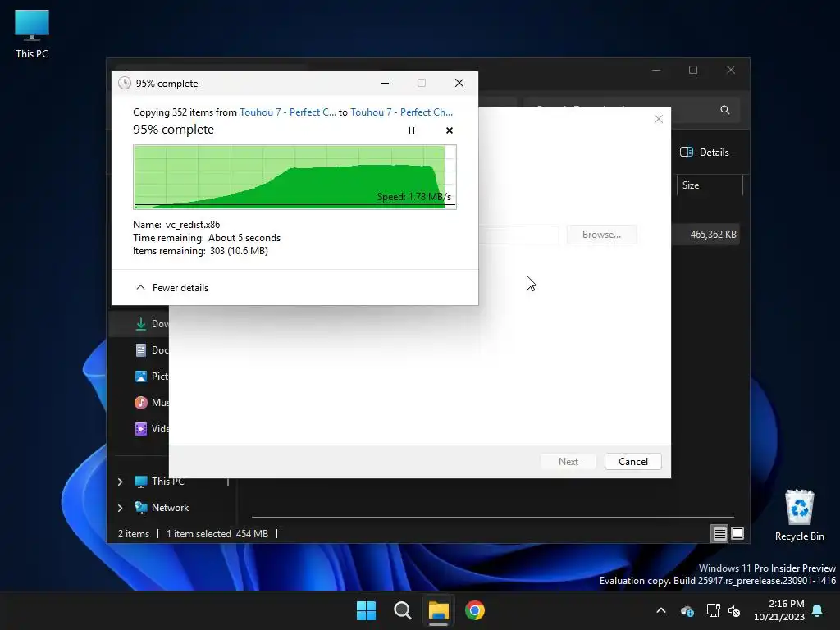840x630 pixels.
Task: Click the Browse... button in extract wizard
Action: [x=601, y=235]
